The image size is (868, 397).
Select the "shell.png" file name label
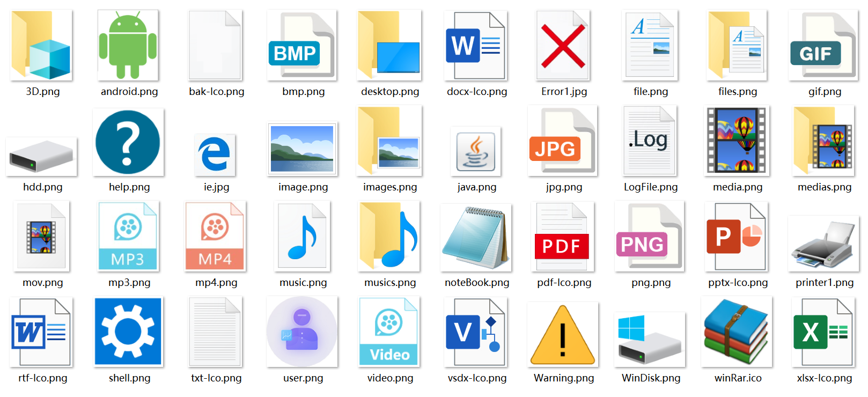pos(130,378)
